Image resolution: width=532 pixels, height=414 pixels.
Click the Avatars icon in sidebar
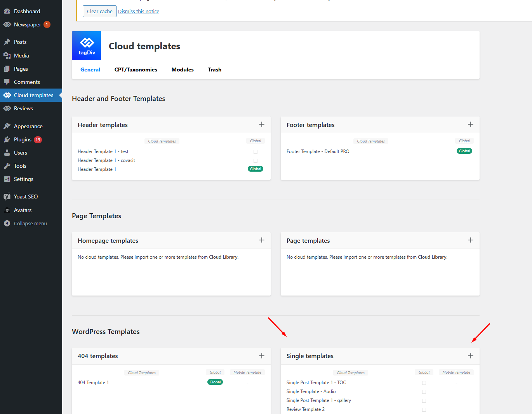coord(7,210)
